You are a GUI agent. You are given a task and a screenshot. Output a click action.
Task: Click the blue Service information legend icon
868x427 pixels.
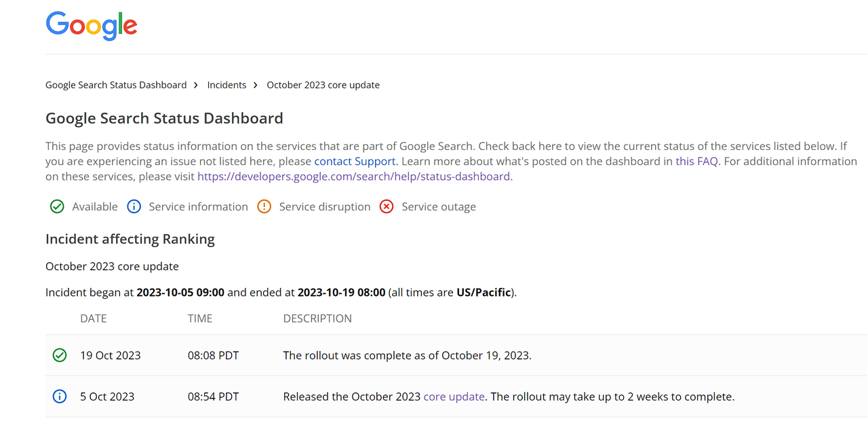coord(134,206)
